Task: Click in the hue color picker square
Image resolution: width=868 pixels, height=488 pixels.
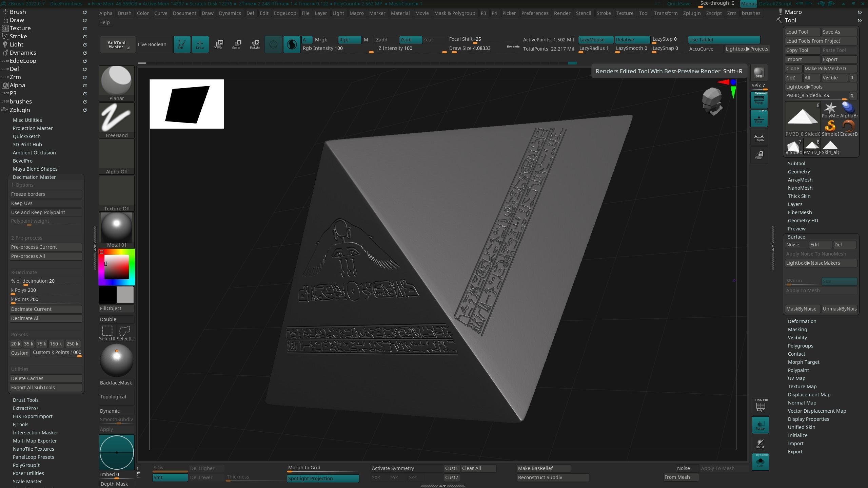Action: coord(116,267)
